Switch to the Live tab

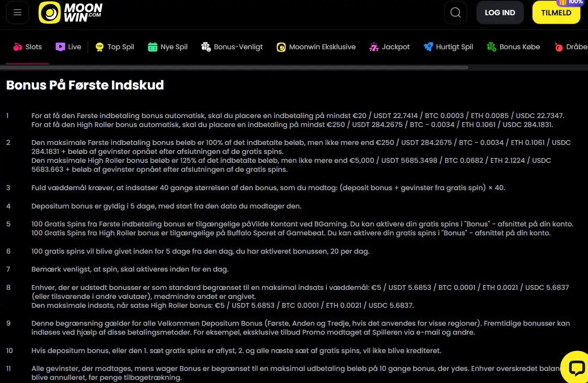pos(69,47)
